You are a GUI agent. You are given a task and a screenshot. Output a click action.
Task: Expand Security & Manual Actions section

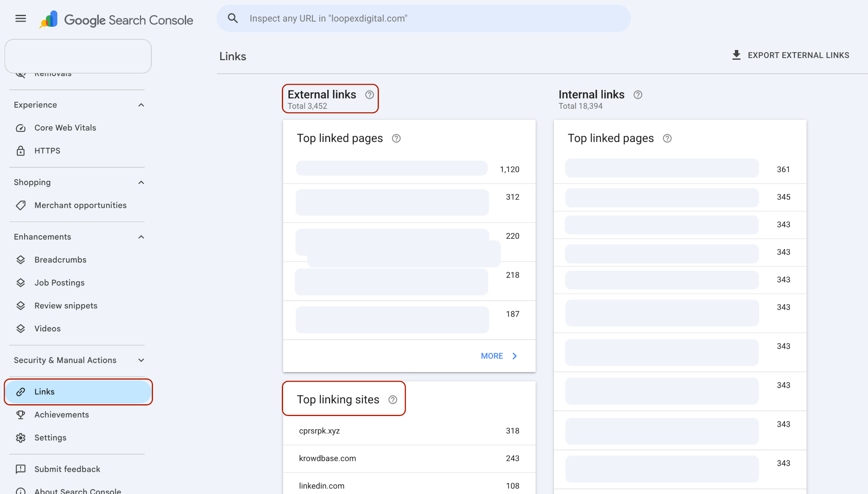tap(141, 360)
